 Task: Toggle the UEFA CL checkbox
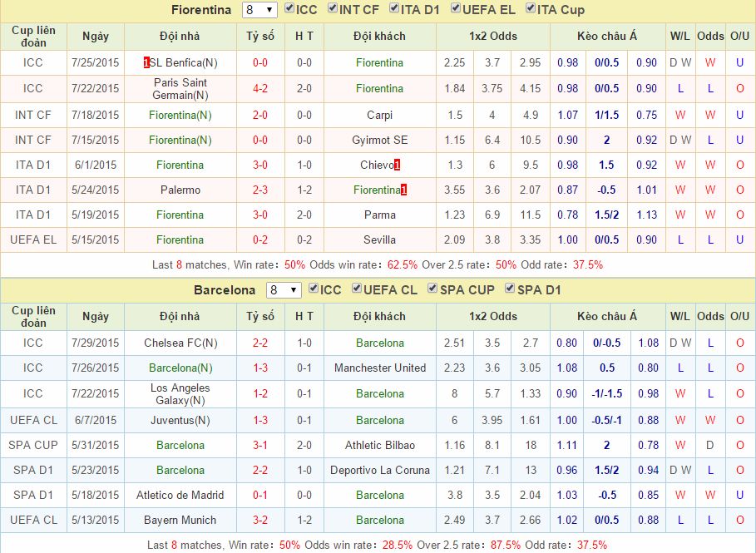coord(357,289)
